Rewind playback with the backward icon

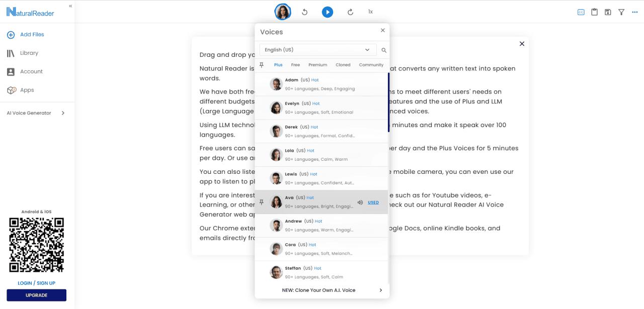pyautogui.click(x=304, y=12)
